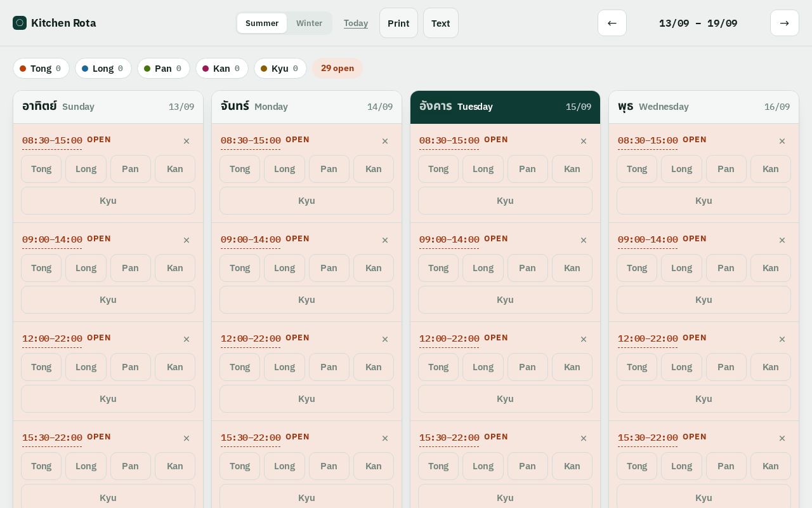Remove Tuesday 12:00–22:00 shift with X
Screen dimensions: 812x508
click(x=584, y=339)
